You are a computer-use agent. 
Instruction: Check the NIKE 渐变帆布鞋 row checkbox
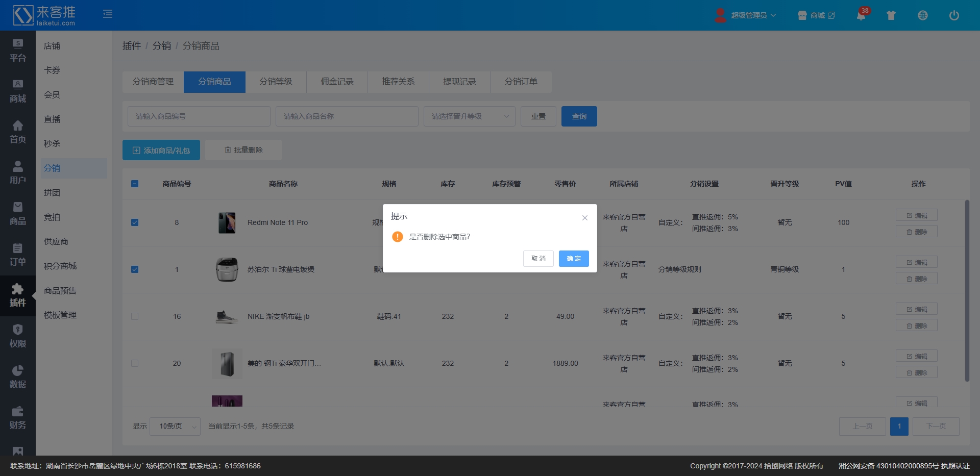(135, 316)
